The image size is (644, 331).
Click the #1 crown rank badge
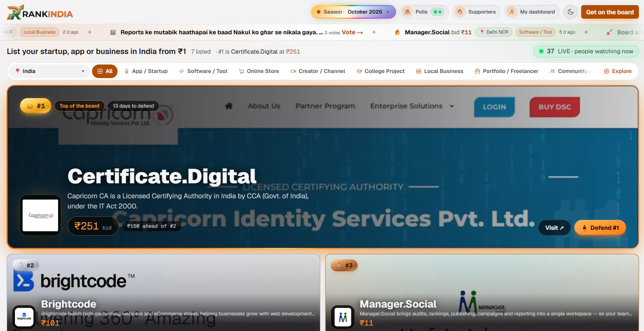[36, 106]
